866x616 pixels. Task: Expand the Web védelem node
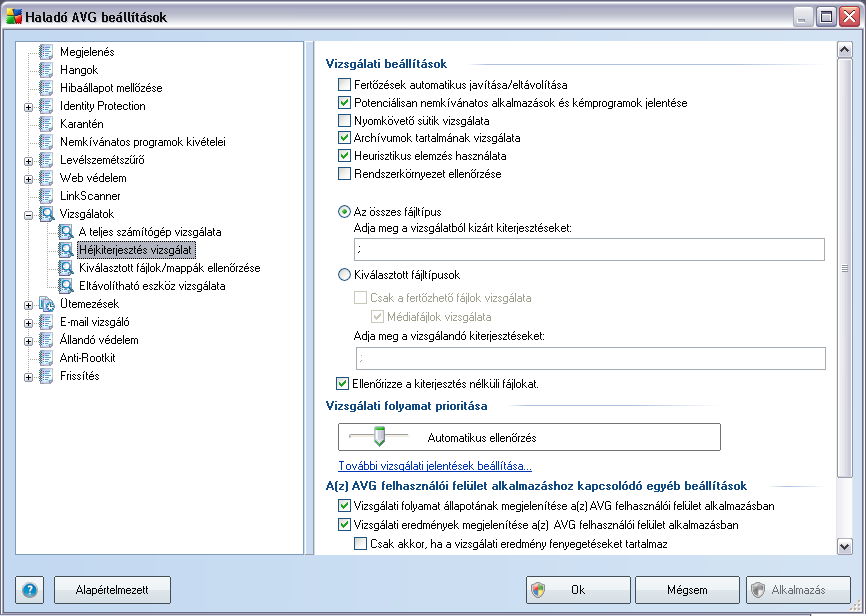[29, 180]
